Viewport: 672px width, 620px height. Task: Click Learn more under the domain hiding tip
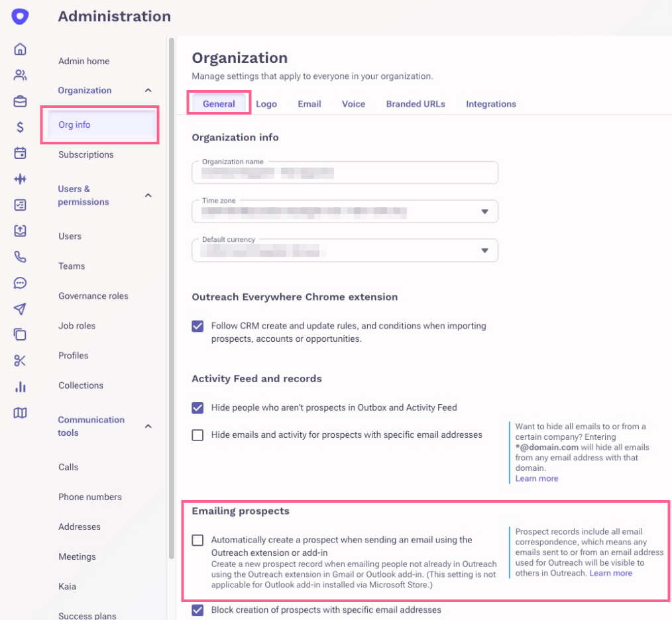tap(537, 479)
